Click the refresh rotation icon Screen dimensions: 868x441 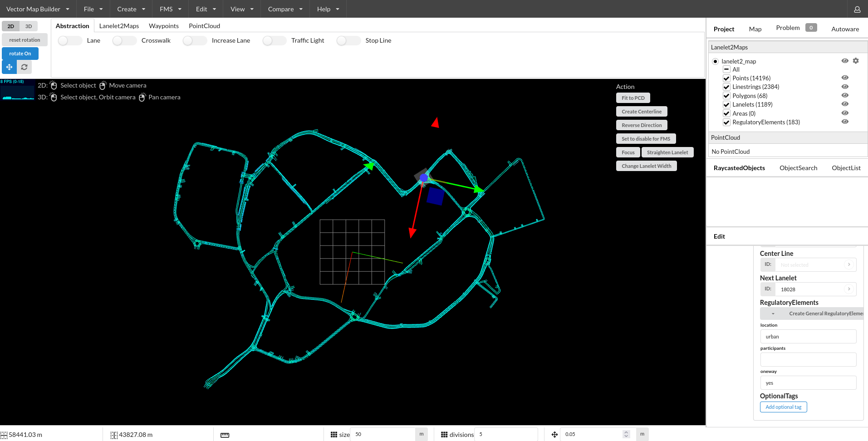coord(25,67)
